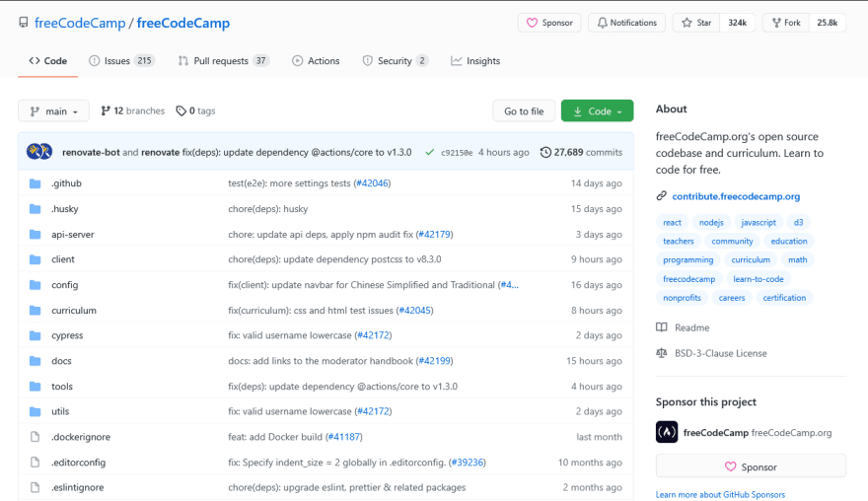Open the .editorconfig file name

coord(79,463)
